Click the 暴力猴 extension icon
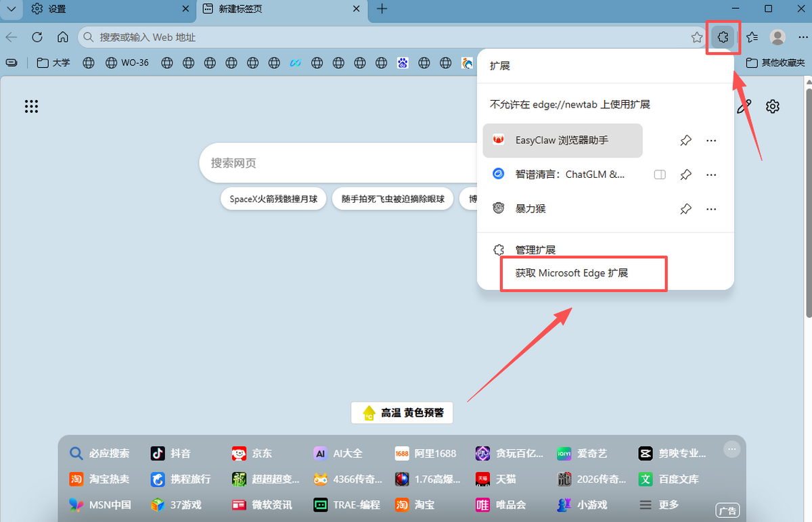812x522 pixels. point(499,208)
